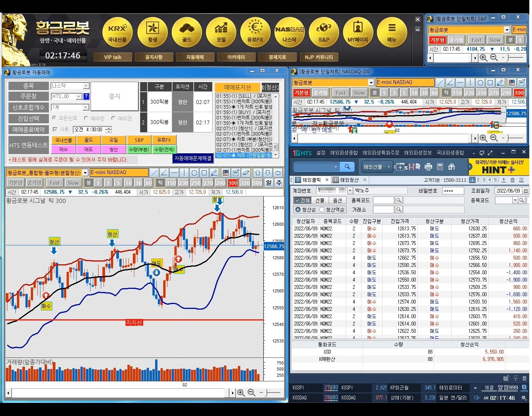Select pencil tool in main chart
This screenshot has width=532, height=416.
(x=214, y=173)
